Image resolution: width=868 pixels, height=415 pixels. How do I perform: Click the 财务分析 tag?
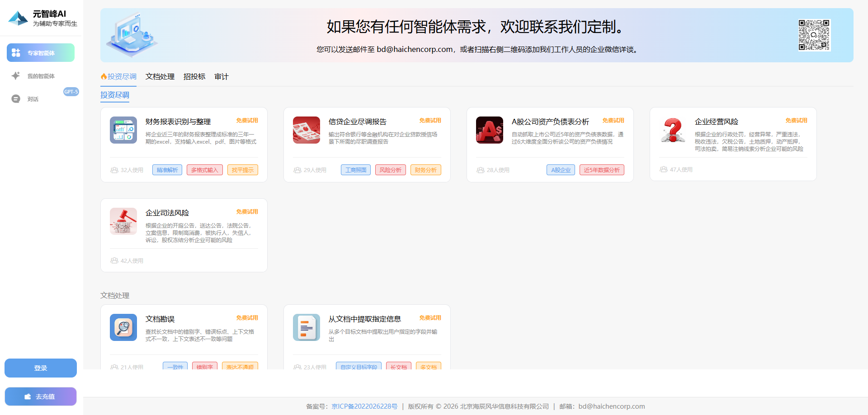[x=426, y=170]
